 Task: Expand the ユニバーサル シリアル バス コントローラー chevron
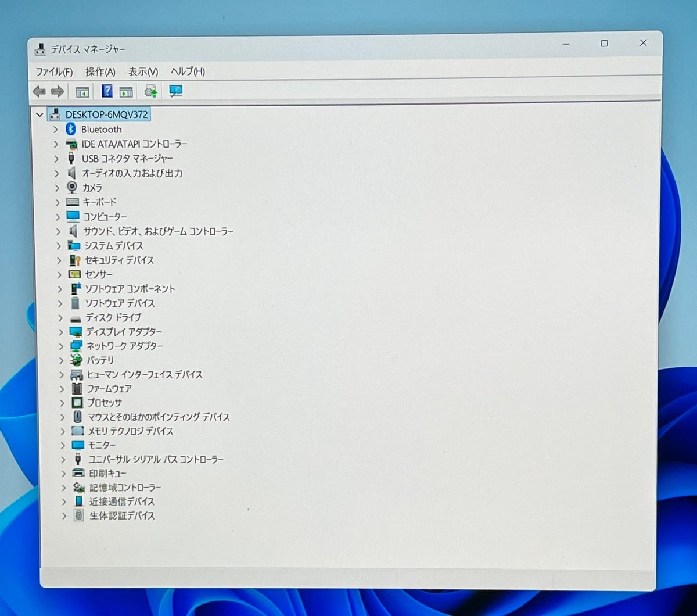click(63, 459)
